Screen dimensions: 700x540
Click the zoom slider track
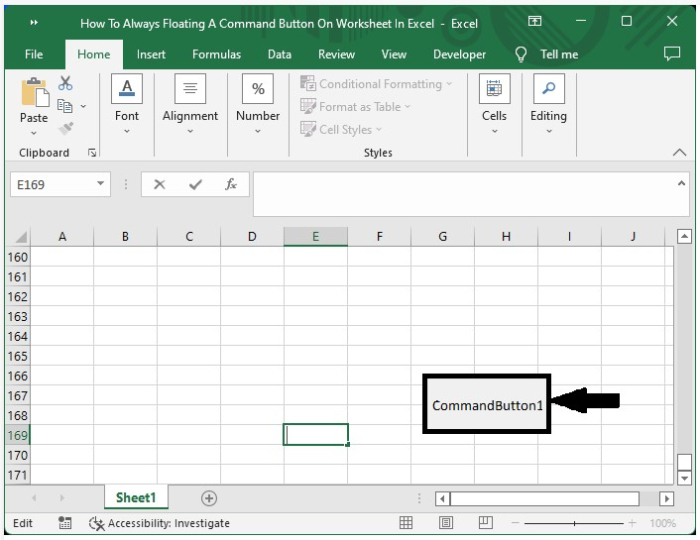click(574, 523)
